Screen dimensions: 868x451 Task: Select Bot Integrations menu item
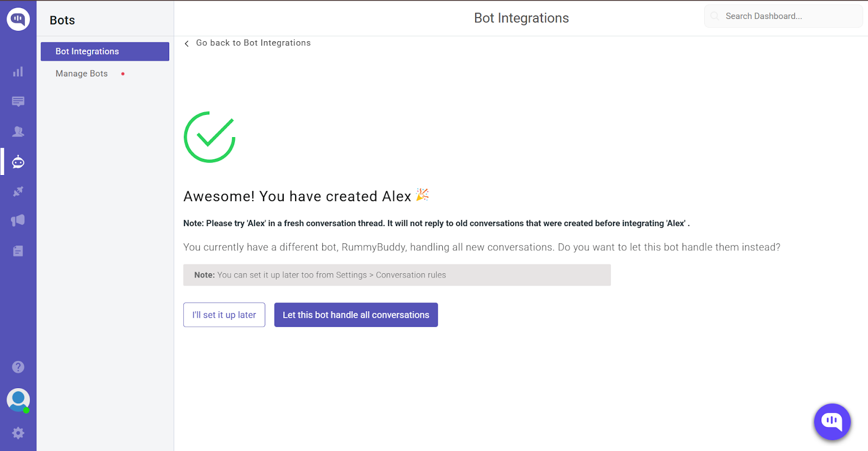pos(105,51)
